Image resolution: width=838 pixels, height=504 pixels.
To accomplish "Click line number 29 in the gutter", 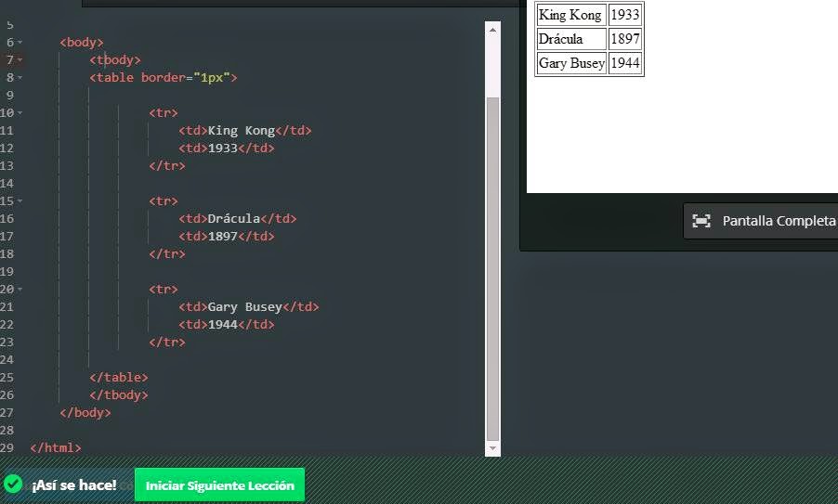I will coord(7,447).
